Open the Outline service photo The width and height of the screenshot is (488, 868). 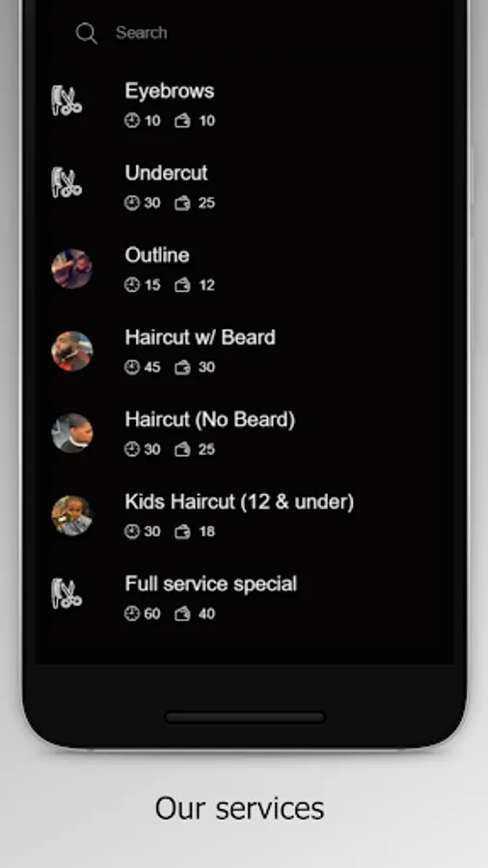[x=72, y=269]
